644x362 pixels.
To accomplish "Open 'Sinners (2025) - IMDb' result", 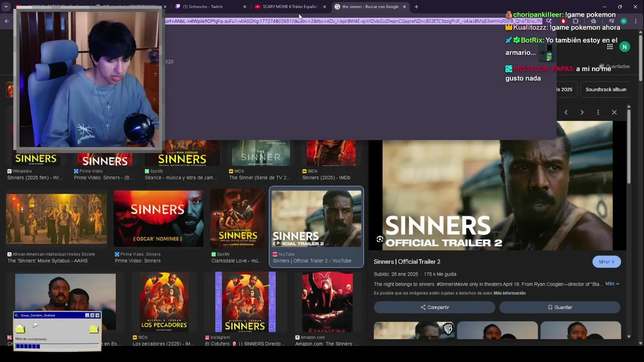I will pos(327,177).
